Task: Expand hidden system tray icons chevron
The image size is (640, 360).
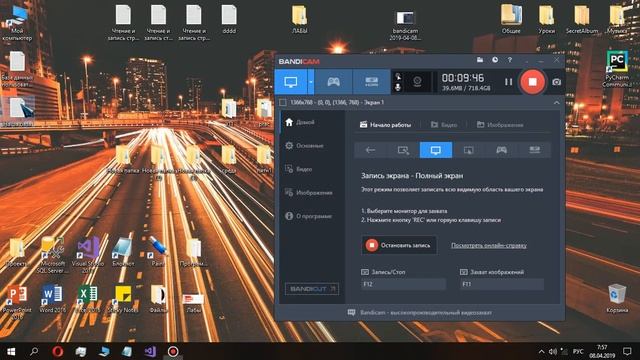Action: (541, 351)
